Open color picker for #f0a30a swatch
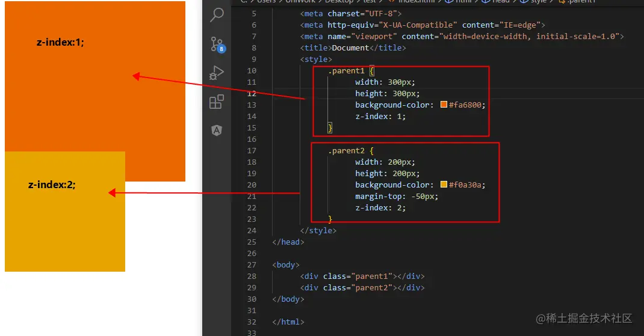Viewport: 644px width, 336px height. 444,185
